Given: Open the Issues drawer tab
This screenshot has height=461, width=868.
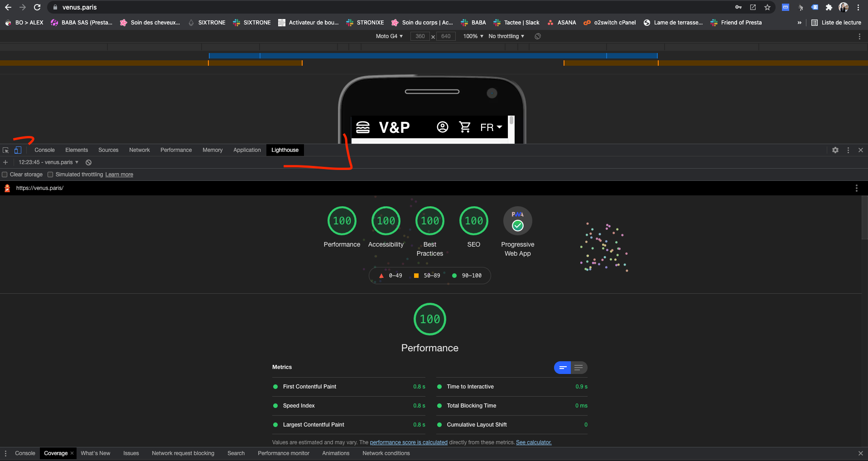Looking at the screenshot, I should pos(131,453).
